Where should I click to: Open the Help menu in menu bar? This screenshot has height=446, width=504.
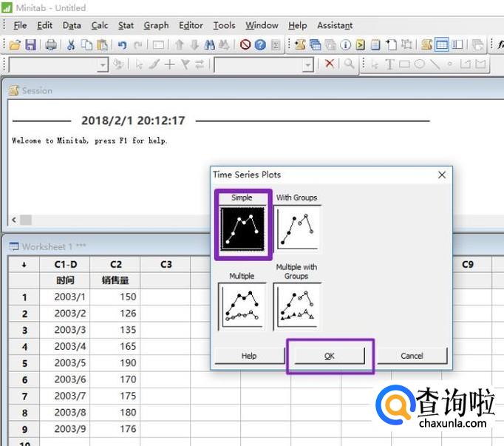pyautogui.click(x=298, y=25)
